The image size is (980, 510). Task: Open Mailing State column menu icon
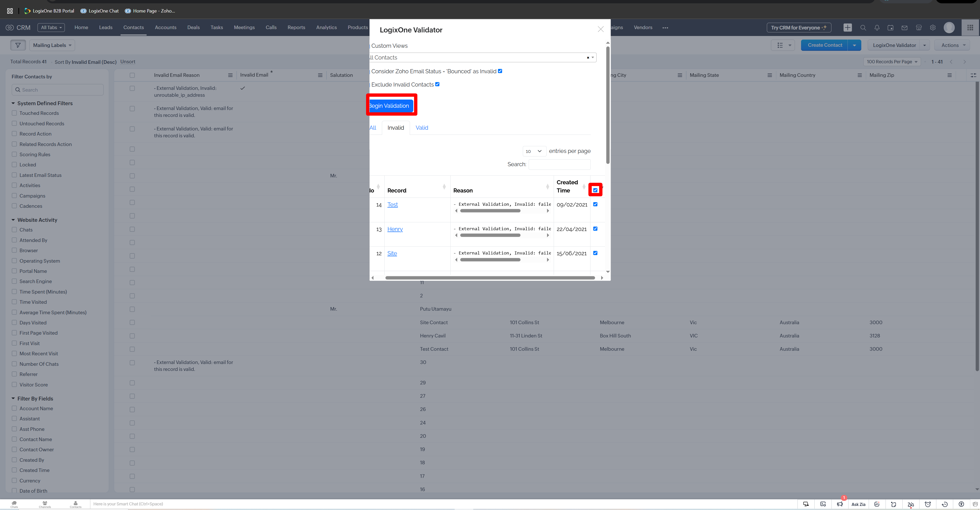coord(769,75)
